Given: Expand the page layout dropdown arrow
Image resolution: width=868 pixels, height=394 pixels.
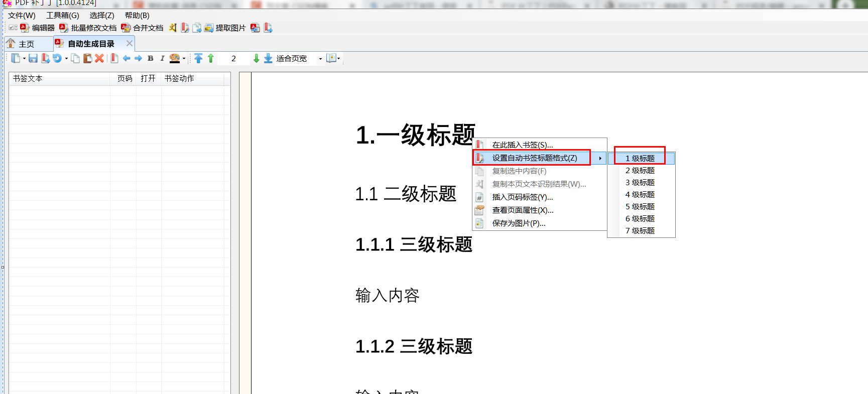Looking at the screenshot, I should coord(339,59).
